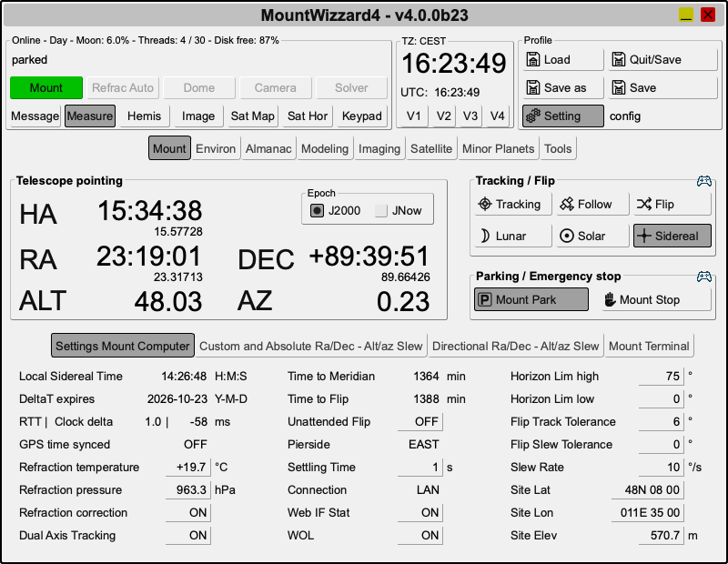Set Sidereal tracking rate
This screenshot has height=564, width=728.
tap(672, 236)
